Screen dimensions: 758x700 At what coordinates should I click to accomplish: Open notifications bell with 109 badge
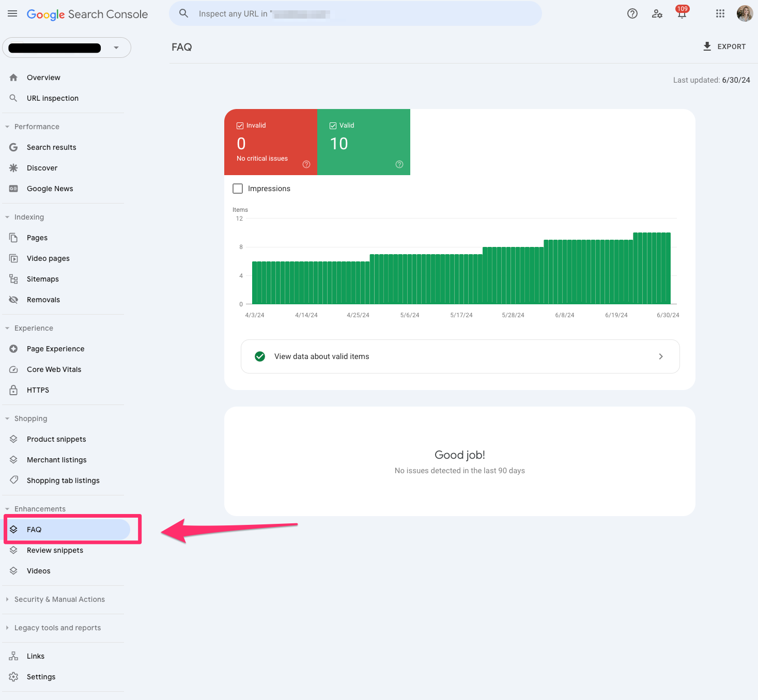pos(682,13)
